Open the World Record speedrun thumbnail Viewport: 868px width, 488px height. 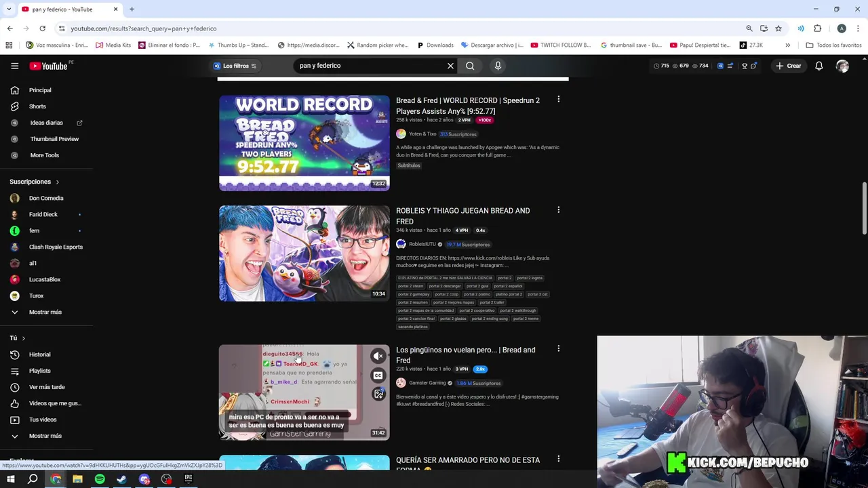(304, 143)
